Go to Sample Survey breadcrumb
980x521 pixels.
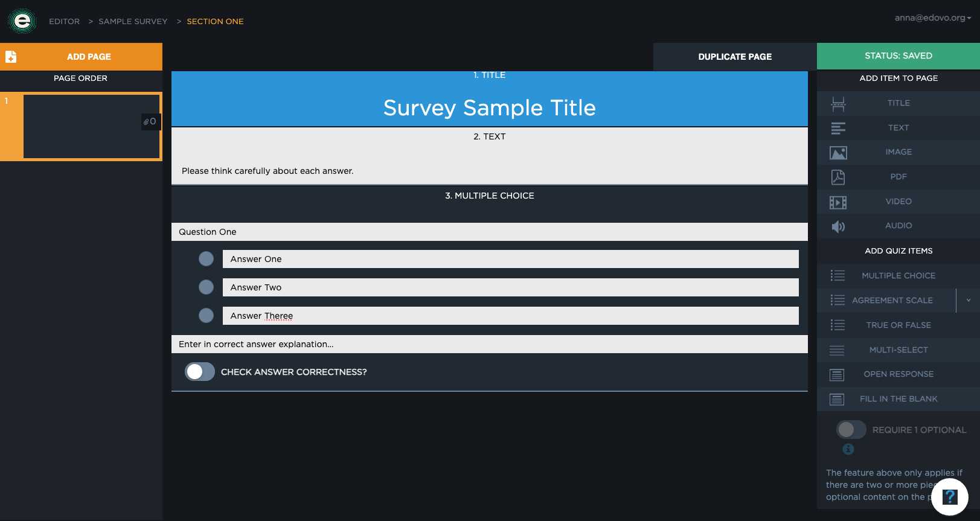tap(133, 21)
